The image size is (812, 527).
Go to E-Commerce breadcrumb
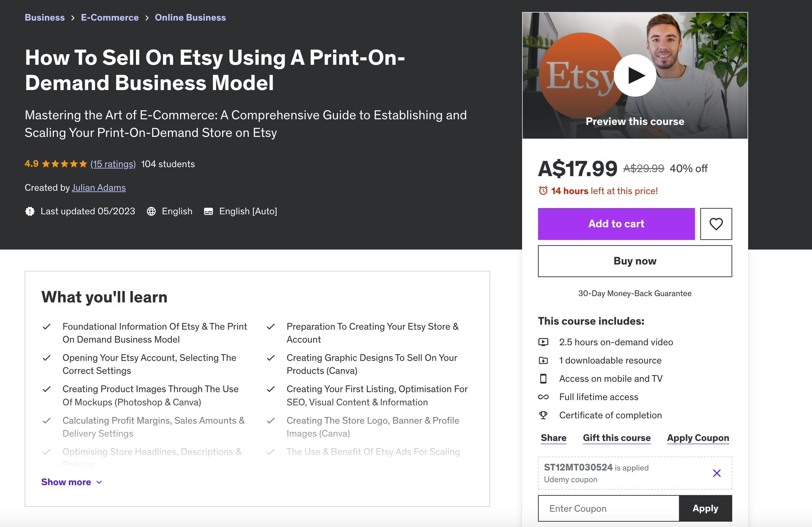click(x=110, y=17)
